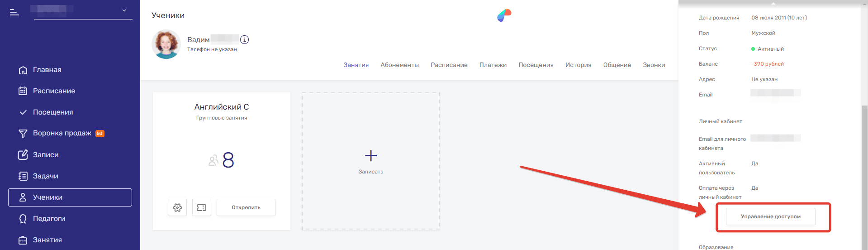868x250 pixels.
Task: Open the Педагоги section
Action: 49,219
